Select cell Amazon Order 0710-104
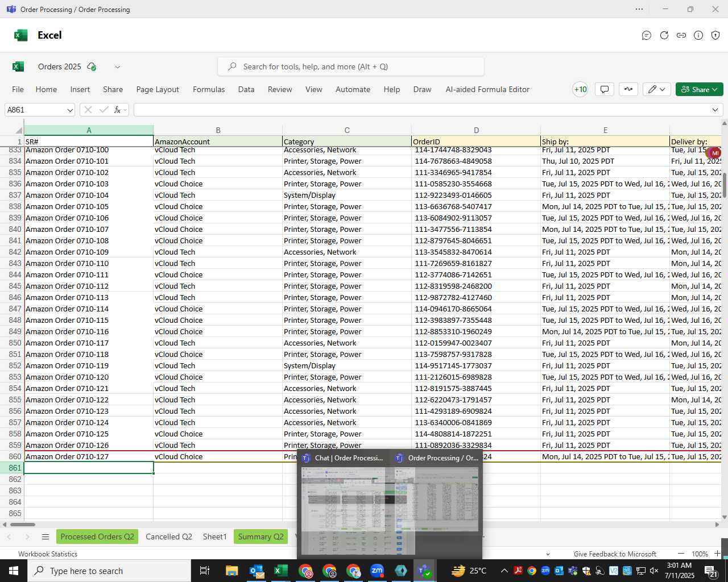 coord(89,195)
